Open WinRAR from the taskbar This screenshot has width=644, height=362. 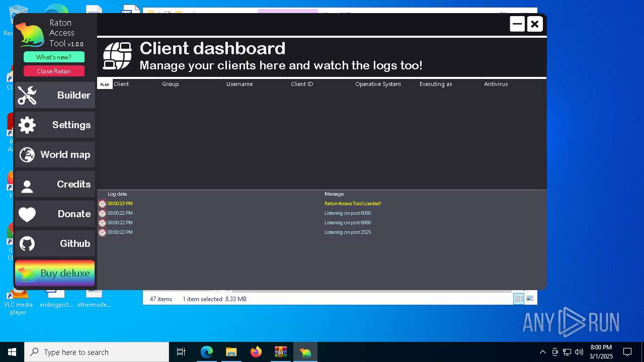[280, 352]
